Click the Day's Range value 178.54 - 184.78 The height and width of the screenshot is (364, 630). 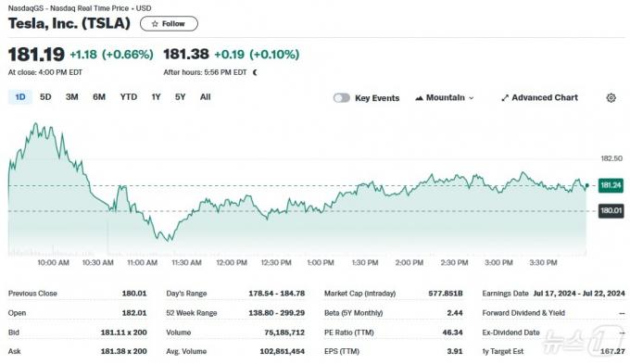point(276,294)
